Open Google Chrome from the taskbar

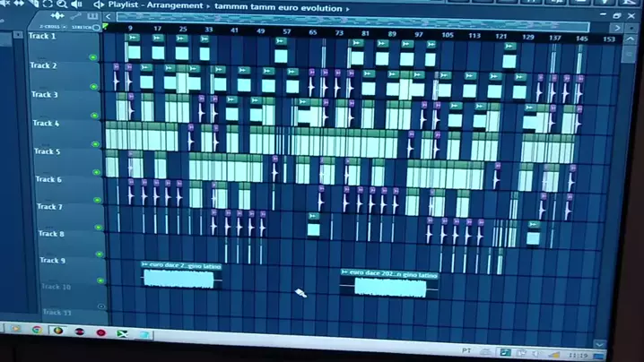(x=37, y=330)
